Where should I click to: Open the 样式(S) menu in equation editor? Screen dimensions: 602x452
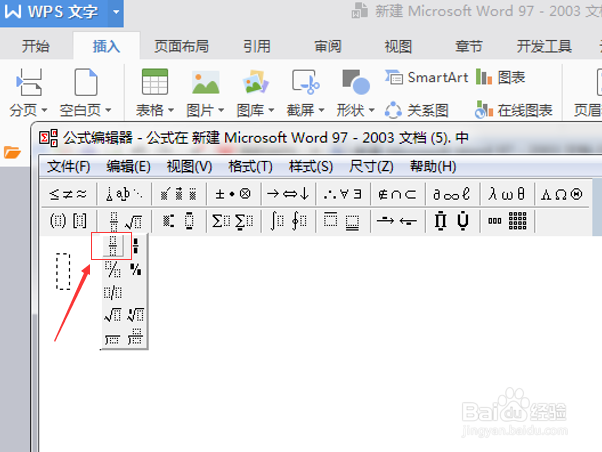311,167
